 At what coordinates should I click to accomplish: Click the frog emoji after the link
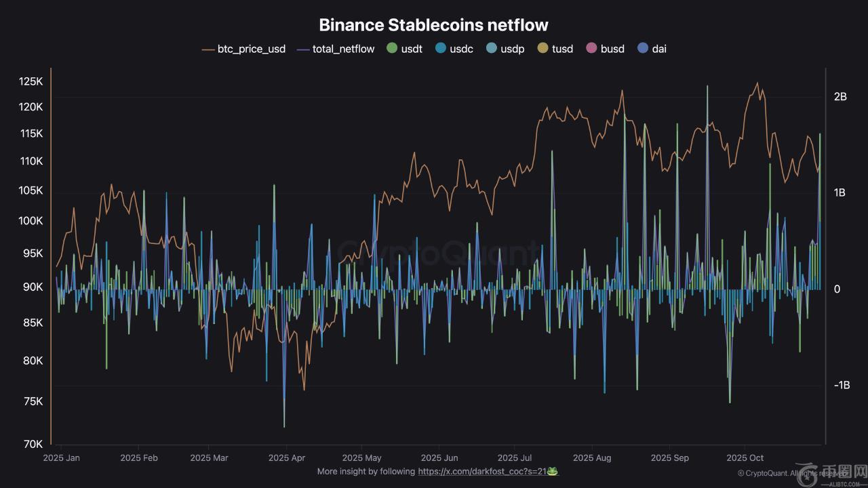point(553,471)
